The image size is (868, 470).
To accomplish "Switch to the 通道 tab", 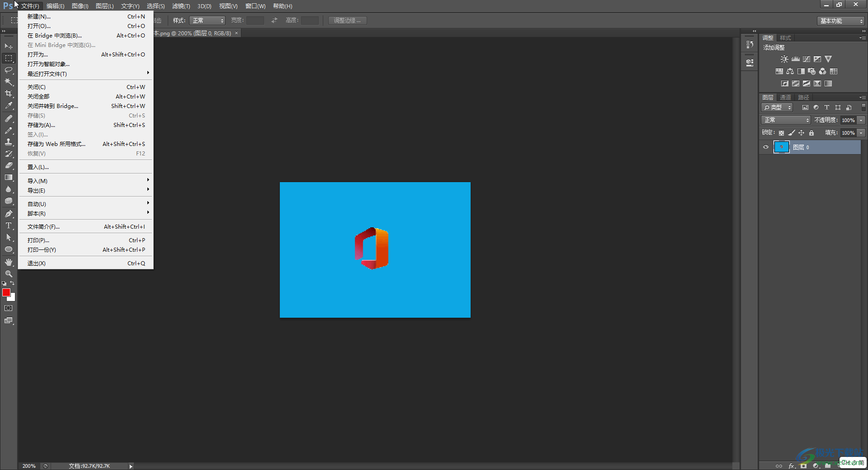I will pyautogui.click(x=785, y=98).
